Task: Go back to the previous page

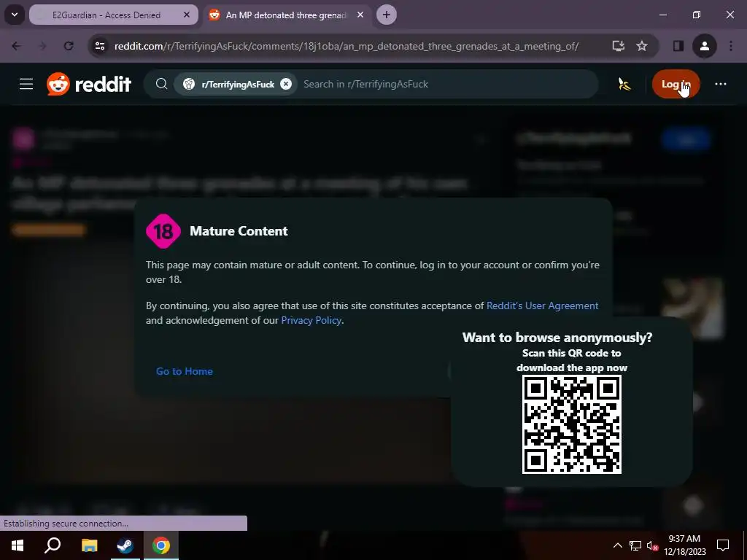Action: click(x=16, y=46)
